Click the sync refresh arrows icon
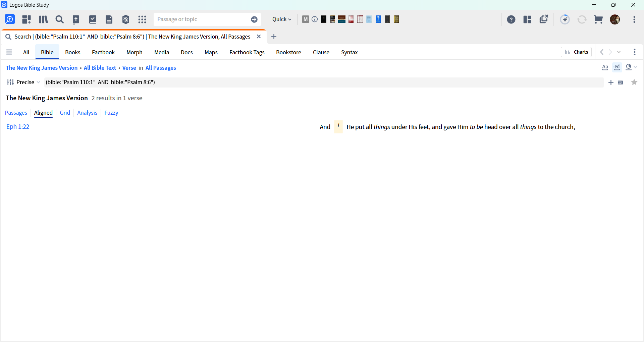The height and width of the screenshot is (342, 644). click(582, 19)
